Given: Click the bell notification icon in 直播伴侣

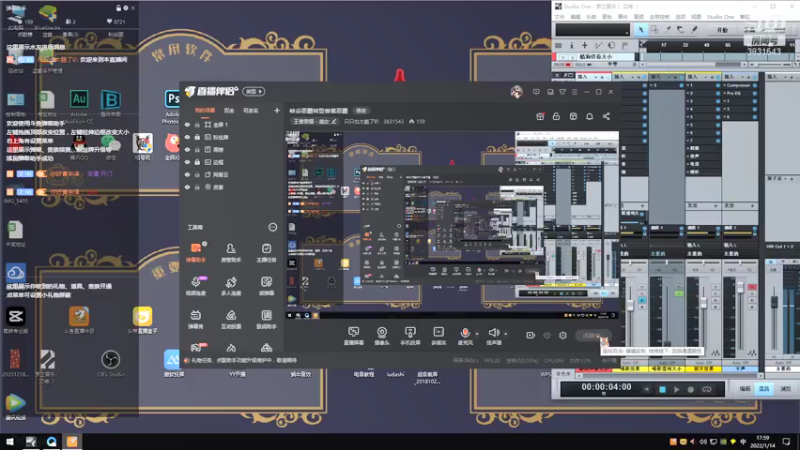Looking at the screenshot, I should point(589,116).
